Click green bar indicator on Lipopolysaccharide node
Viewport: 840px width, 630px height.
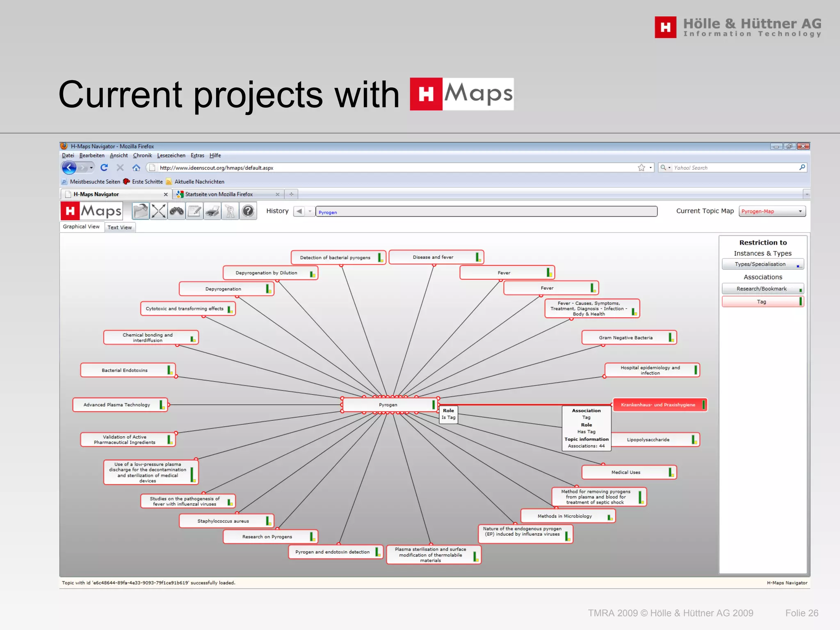click(694, 440)
